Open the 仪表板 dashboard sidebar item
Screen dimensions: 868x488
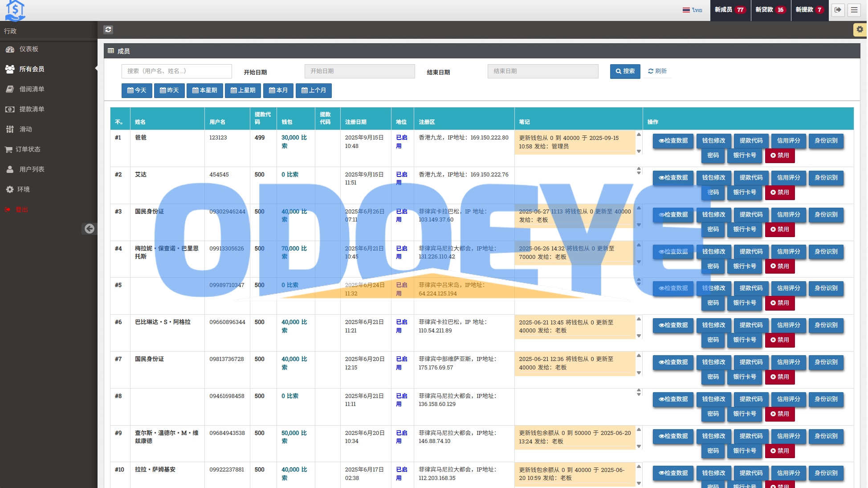coord(29,49)
